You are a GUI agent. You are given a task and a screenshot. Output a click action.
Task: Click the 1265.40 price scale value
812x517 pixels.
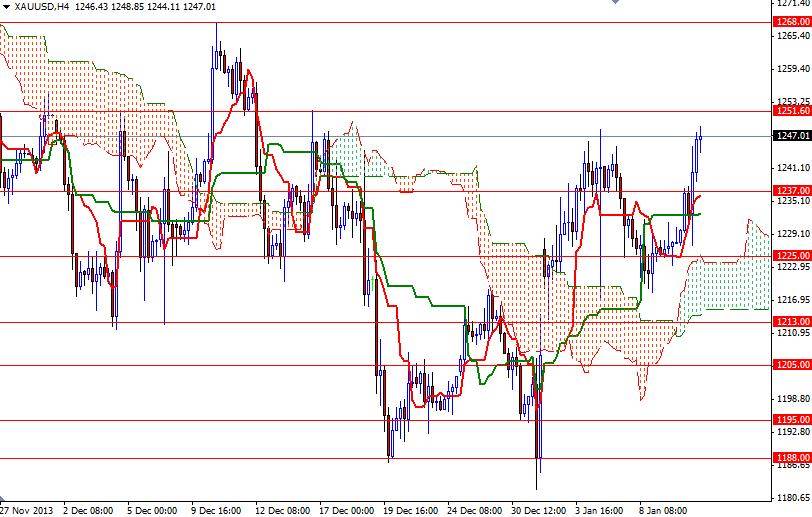coord(793,35)
